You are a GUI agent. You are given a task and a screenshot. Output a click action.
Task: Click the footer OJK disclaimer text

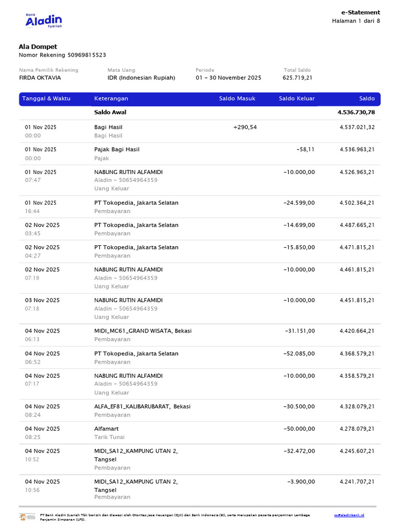tap(175, 517)
